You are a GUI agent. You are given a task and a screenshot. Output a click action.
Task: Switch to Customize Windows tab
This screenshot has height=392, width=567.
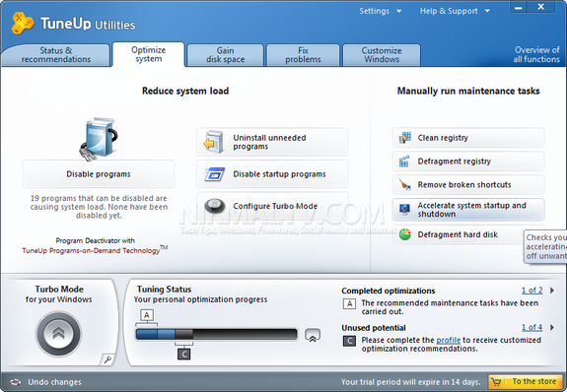coord(382,55)
